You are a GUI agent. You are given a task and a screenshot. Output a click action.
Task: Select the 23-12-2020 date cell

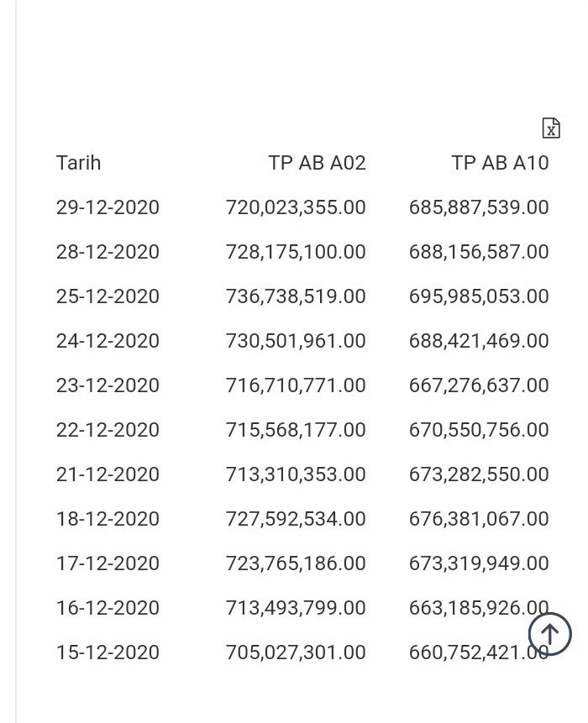click(108, 385)
